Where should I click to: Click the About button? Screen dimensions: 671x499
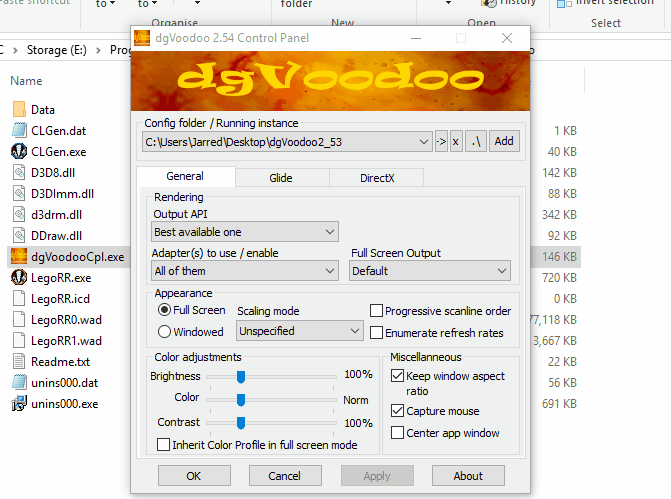click(x=468, y=476)
